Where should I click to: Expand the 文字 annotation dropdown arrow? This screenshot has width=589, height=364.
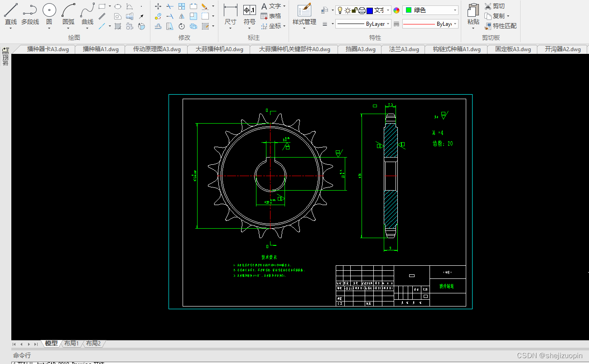(x=284, y=6)
